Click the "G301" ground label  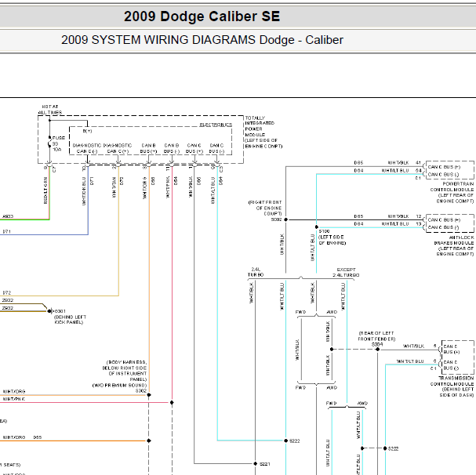coord(60,311)
